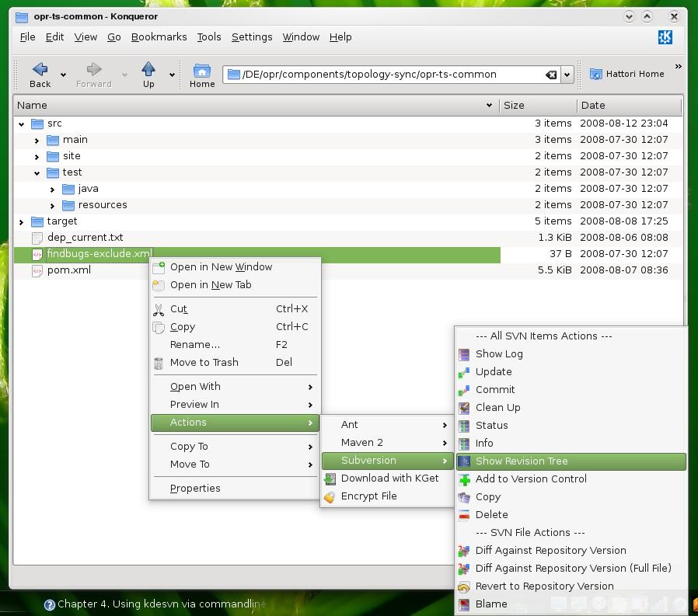This screenshot has height=616, width=698.
Task: Choose the SVN Clean Up action
Action: pos(571,407)
